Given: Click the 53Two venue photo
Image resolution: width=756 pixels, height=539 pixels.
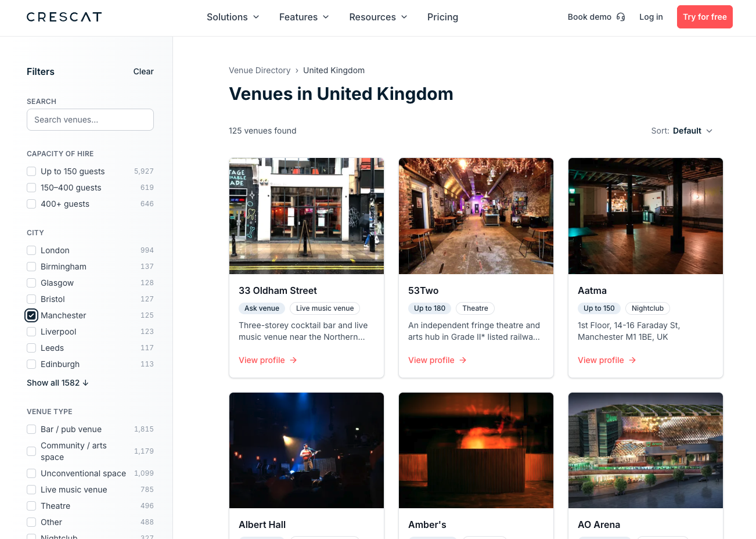Looking at the screenshot, I should (x=476, y=216).
